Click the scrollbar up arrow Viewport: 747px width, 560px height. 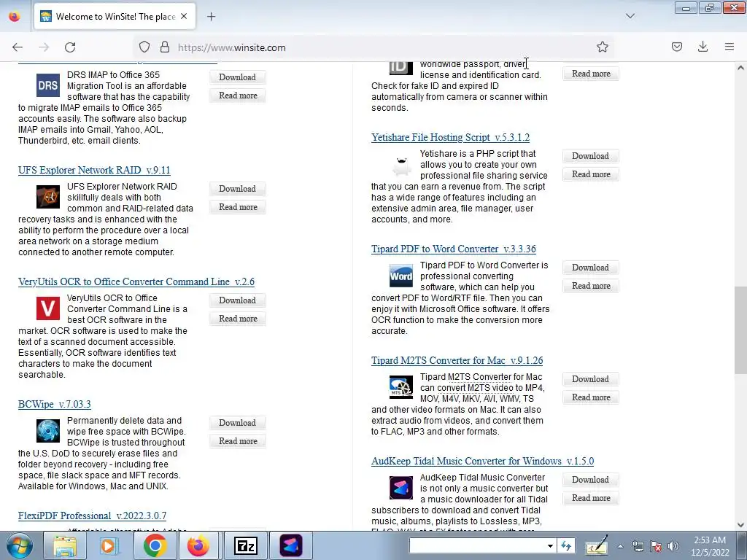pos(740,68)
